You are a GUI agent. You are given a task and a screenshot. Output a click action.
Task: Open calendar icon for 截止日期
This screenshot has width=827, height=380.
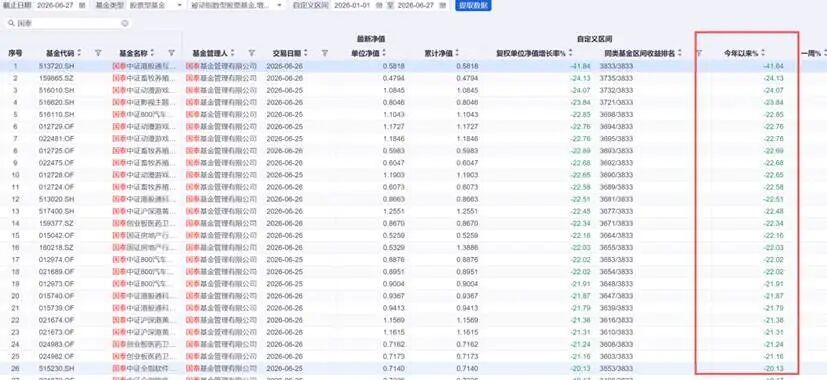[81, 5]
